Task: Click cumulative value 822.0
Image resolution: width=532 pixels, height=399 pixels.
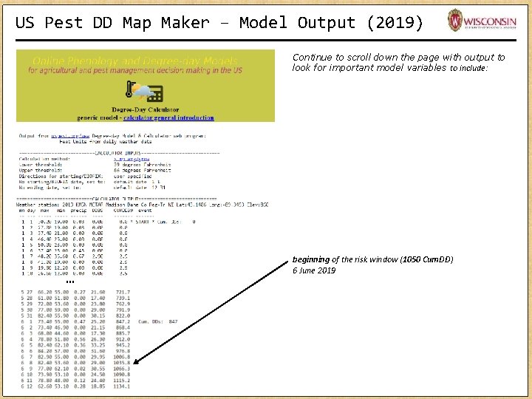Action: coord(123,316)
